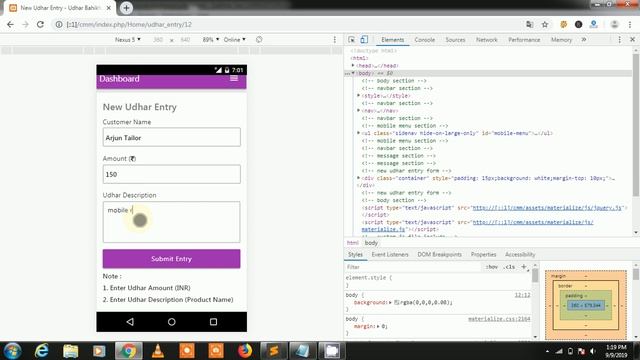Click the Windows Start button
Viewport: 640px width, 360px height.
coord(12,351)
